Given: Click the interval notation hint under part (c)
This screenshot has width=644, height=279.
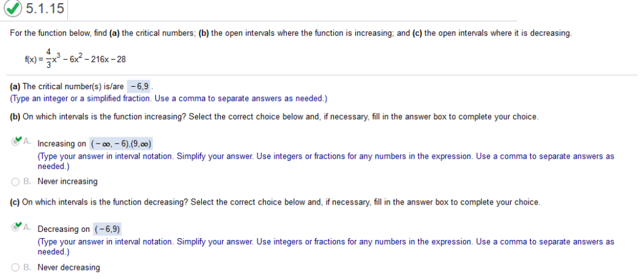Looking at the screenshot, I should [x=326, y=247].
